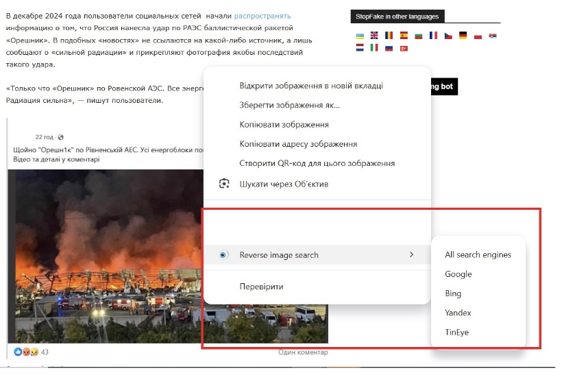
Task: Choose "Зберегти зображення як..." menu entry
Action: (289, 105)
